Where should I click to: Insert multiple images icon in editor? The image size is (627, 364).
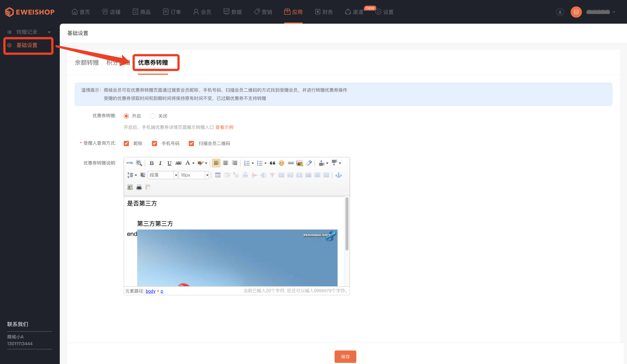300,163
